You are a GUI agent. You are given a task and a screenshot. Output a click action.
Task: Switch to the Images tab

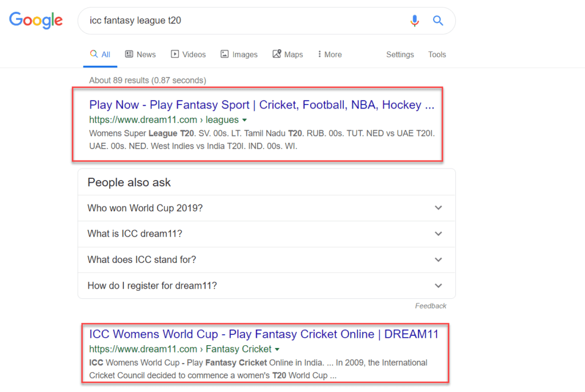(239, 54)
